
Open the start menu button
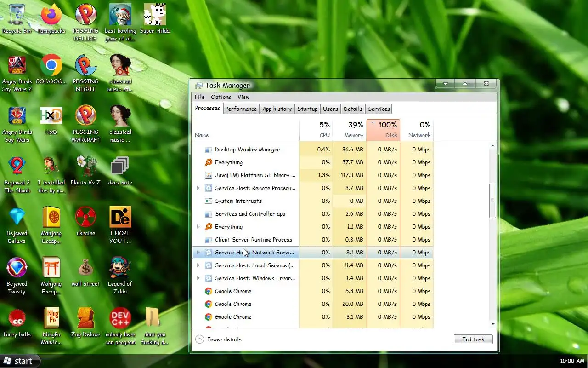point(20,361)
